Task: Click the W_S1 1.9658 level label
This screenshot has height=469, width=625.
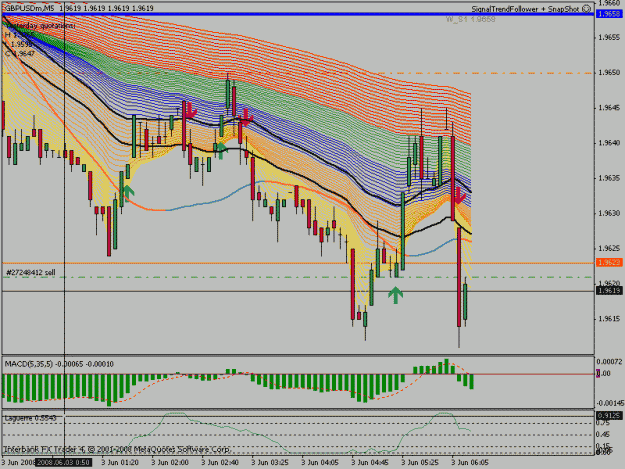Action: click(470, 19)
